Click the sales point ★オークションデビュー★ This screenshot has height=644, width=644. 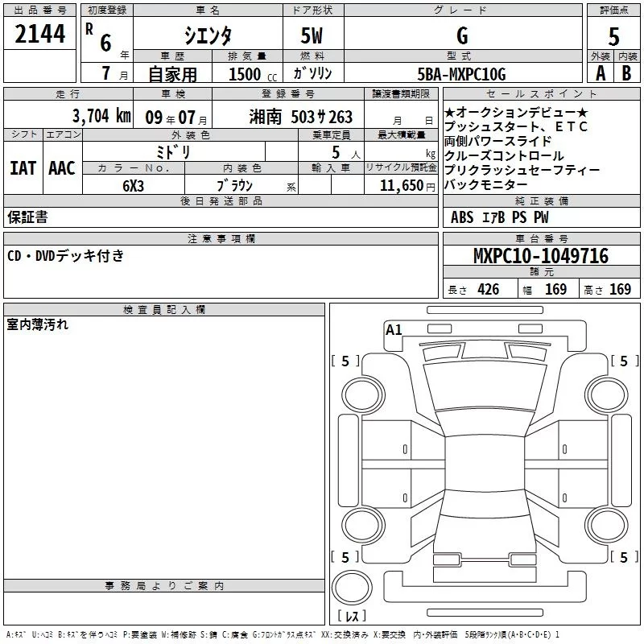(516, 112)
